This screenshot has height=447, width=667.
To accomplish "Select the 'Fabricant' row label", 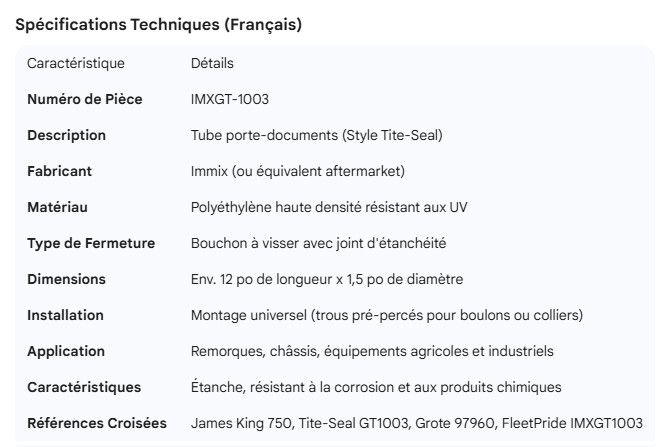I will pos(59,171).
